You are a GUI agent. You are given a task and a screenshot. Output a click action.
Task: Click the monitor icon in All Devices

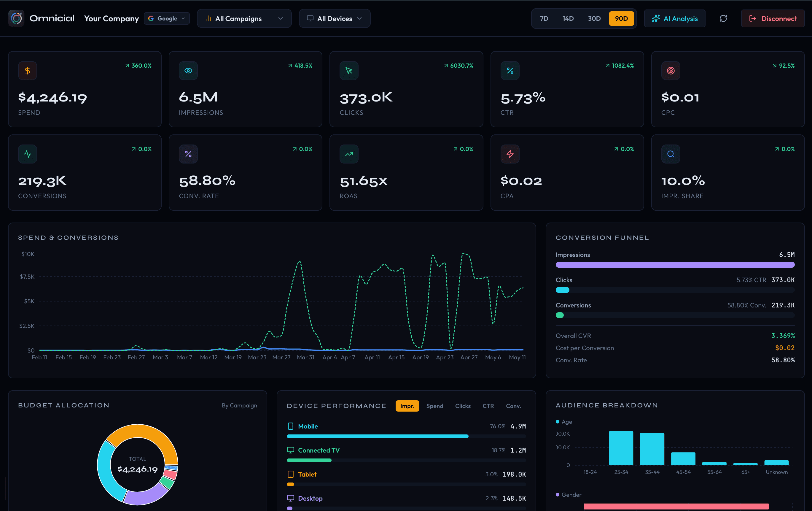point(310,19)
